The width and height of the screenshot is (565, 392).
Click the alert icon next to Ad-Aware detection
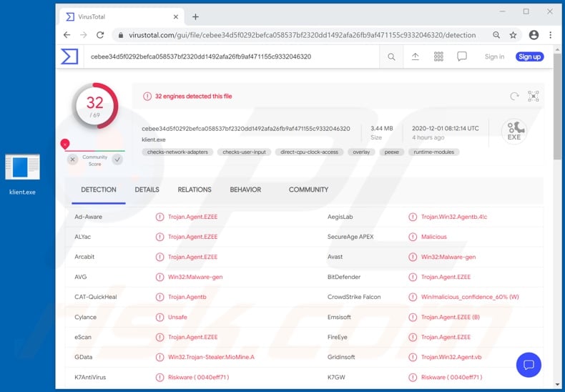159,217
